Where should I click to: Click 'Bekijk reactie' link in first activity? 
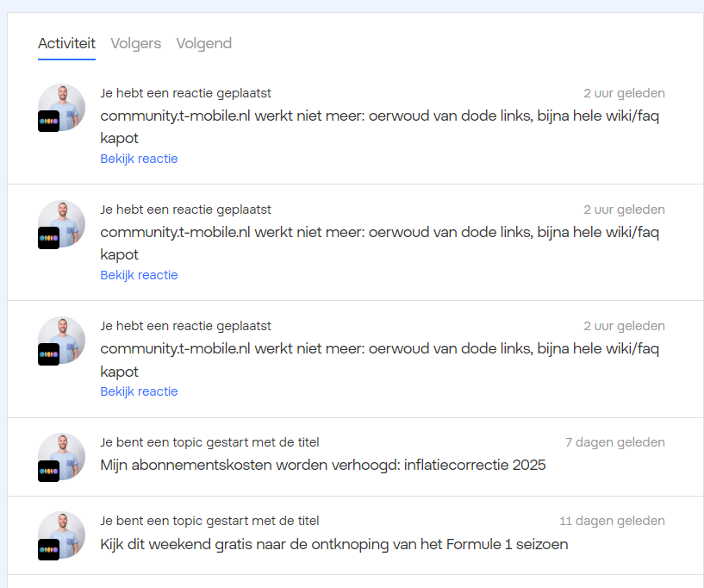tap(140, 159)
